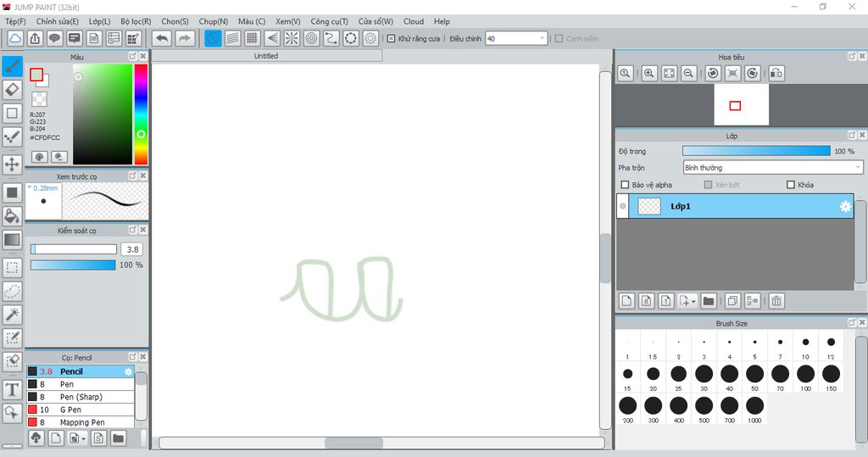
Task: Open the Công cụ(T) menu
Action: [x=330, y=21]
